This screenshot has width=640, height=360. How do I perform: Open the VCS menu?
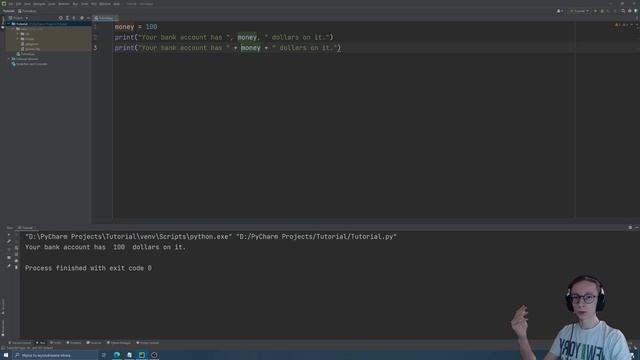(x=94, y=4)
